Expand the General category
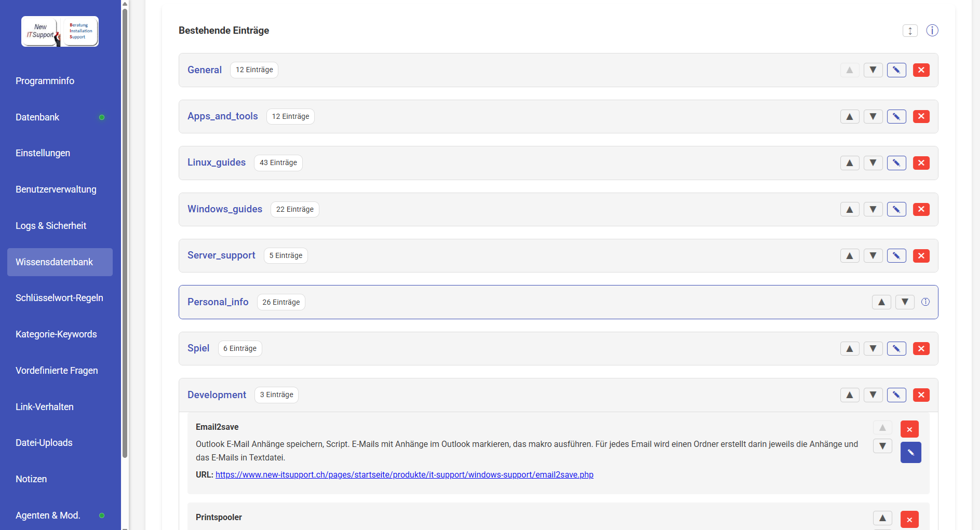The height and width of the screenshot is (530, 980). (204, 70)
